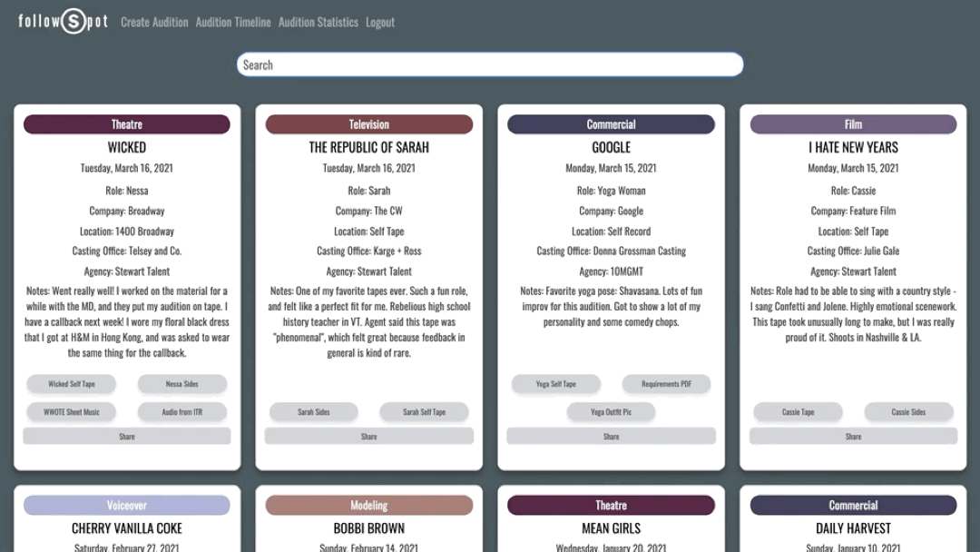Click 'Company: The CW' text
This screenshot has height=552, width=980.
pyautogui.click(x=368, y=211)
